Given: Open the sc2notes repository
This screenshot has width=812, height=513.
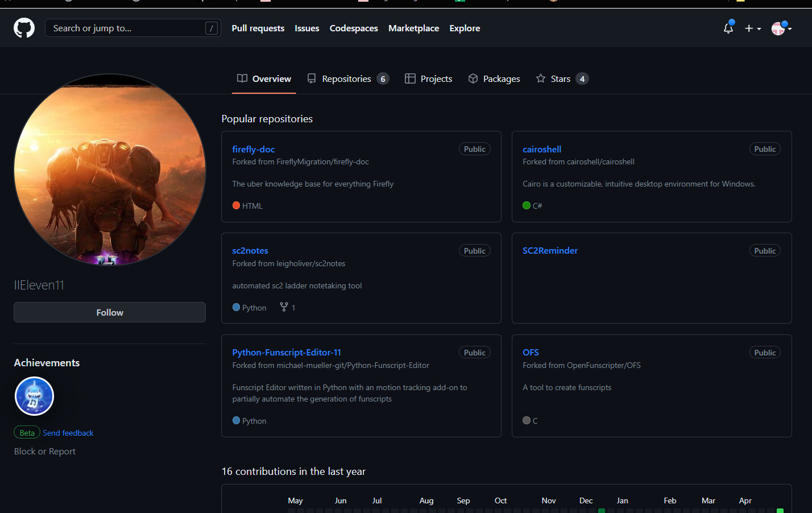Looking at the screenshot, I should 250,250.
